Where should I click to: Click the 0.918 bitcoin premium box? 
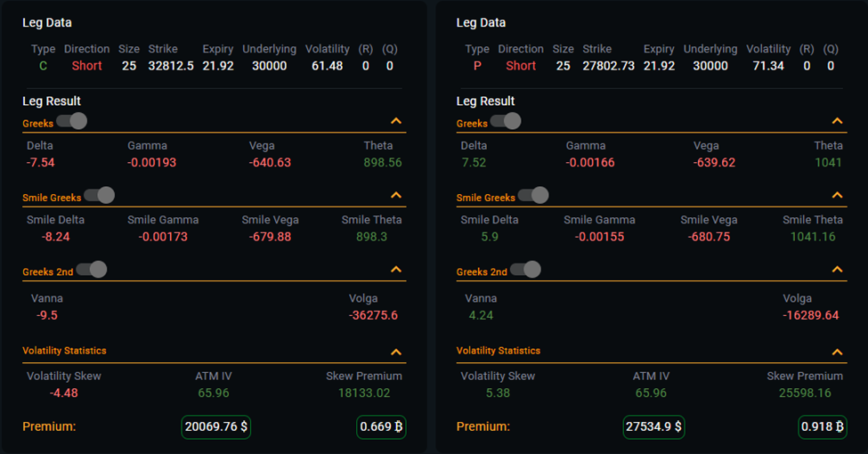tap(822, 427)
